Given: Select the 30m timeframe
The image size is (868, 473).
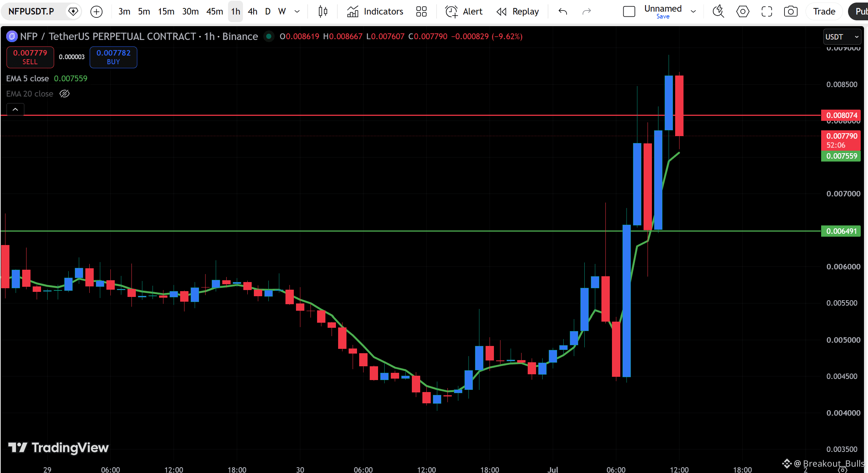Looking at the screenshot, I should [x=190, y=12].
